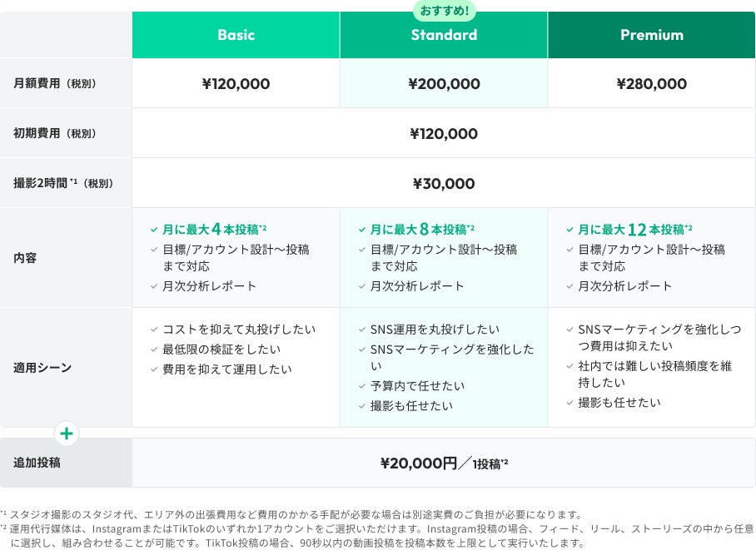Click the おすすめ! badge above Standard
This screenshot has height=550, width=756.
pyautogui.click(x=444, y=11)
